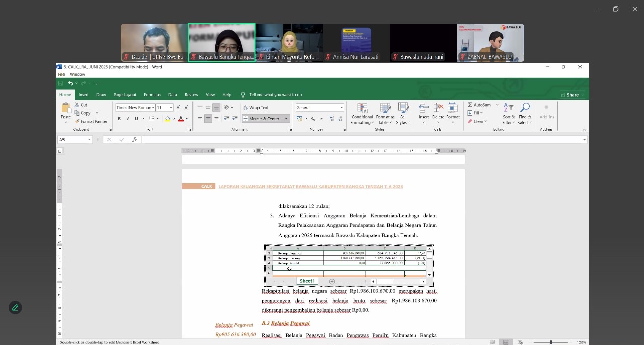
Task: Expand the Merge & Center dropdown arrow
Action: pyautogui.click(x=286, y=119)
